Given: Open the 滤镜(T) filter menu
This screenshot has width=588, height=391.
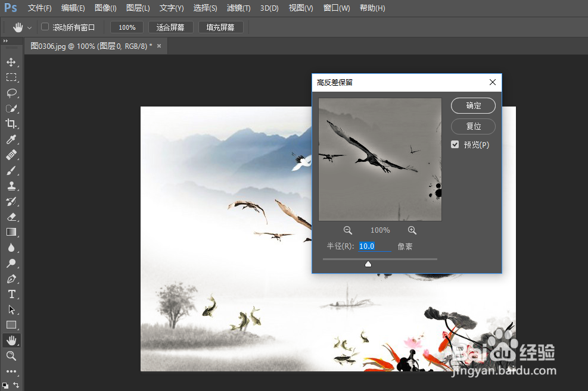Looking at the screenshot, I should pos(238,8).
